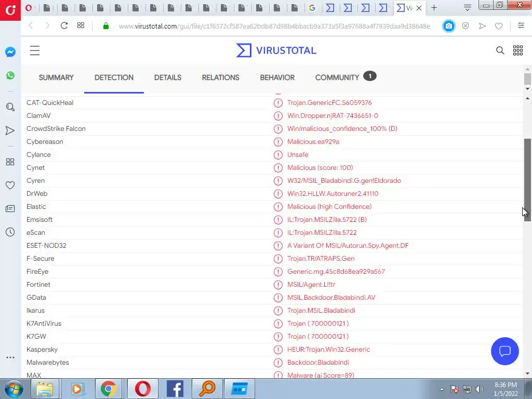Image resolution: width=532 pixels, height=399 pixels.
Task: Open Speed Dial grid in the sidebar
Action: pos(10,162)
